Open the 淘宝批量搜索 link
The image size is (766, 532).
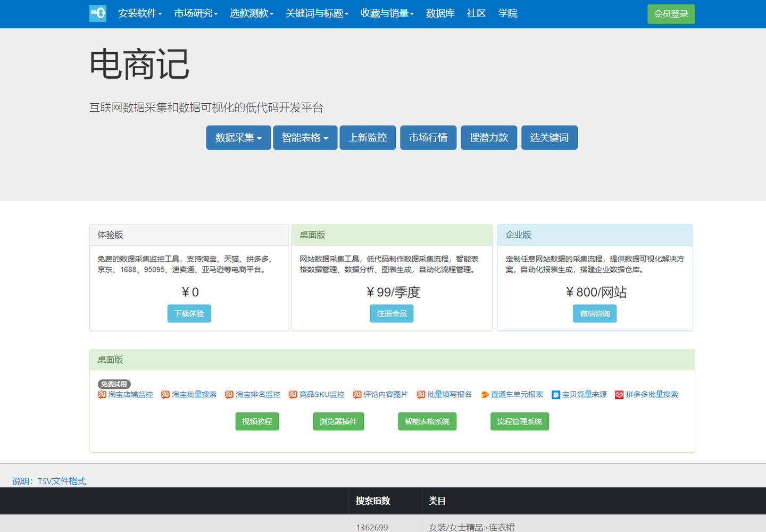(194, 395)
